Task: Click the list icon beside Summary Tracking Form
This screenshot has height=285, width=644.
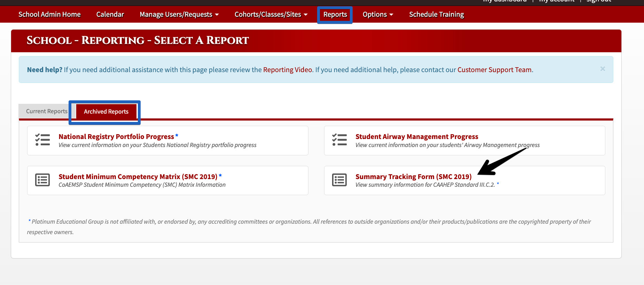Action: point(339,180)
